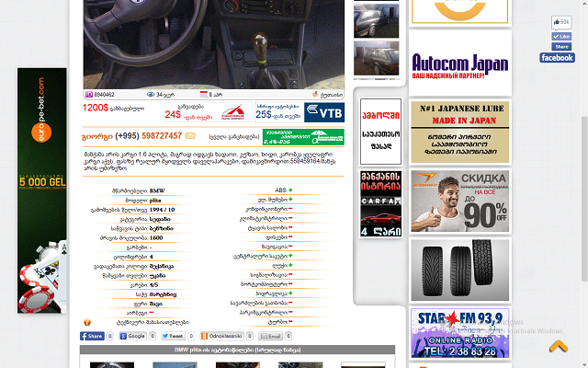
Task: Click the eye views icon beside 34
Action: pyautogui.click(x=151, y=94)
